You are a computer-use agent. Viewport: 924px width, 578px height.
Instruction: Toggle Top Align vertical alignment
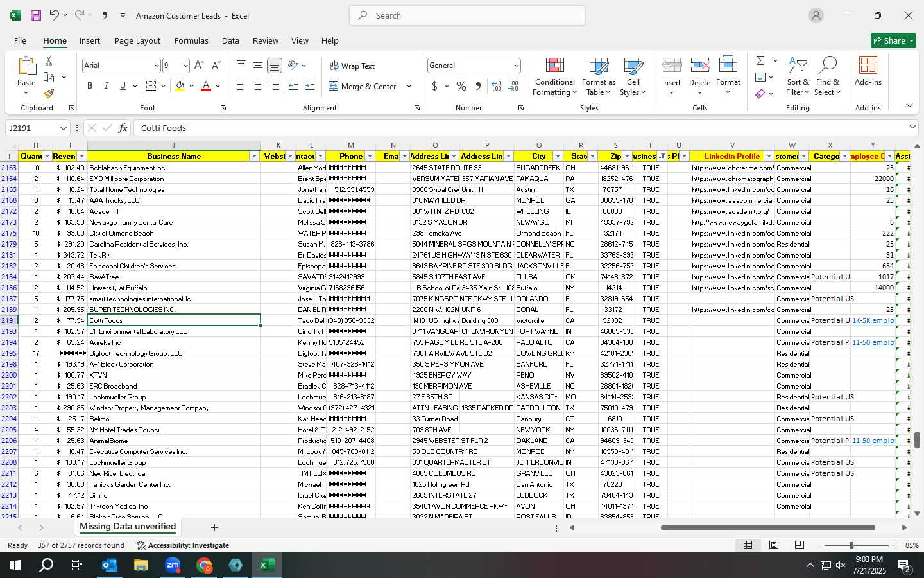click(x=241, y=65)
